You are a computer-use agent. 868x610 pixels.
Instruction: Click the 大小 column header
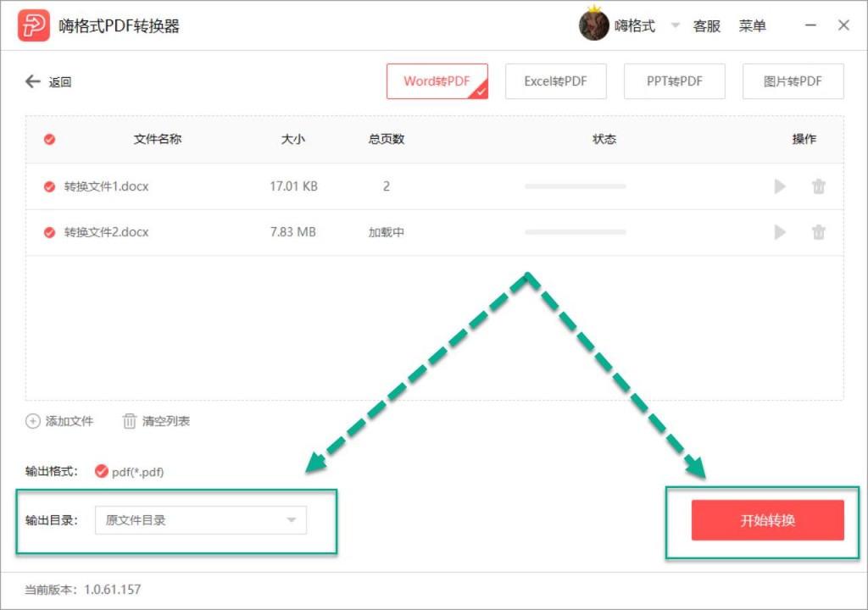(x=292, y=139)
